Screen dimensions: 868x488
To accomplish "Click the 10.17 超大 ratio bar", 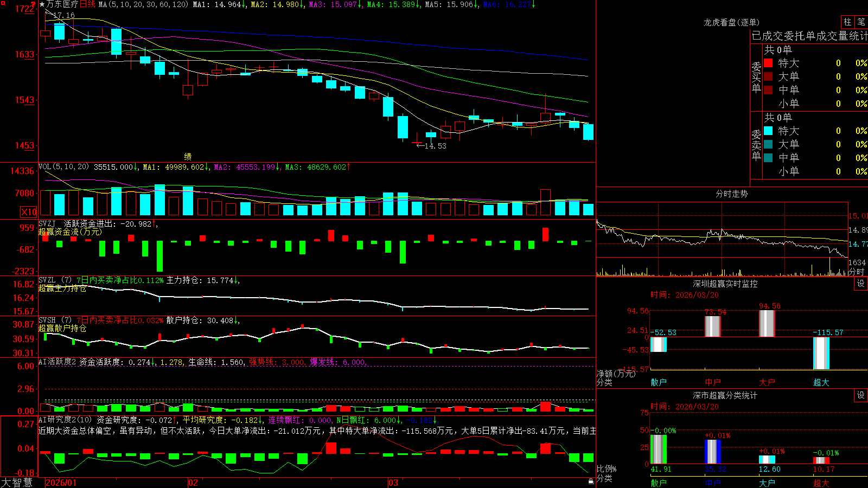I will (x=821, y=460).
